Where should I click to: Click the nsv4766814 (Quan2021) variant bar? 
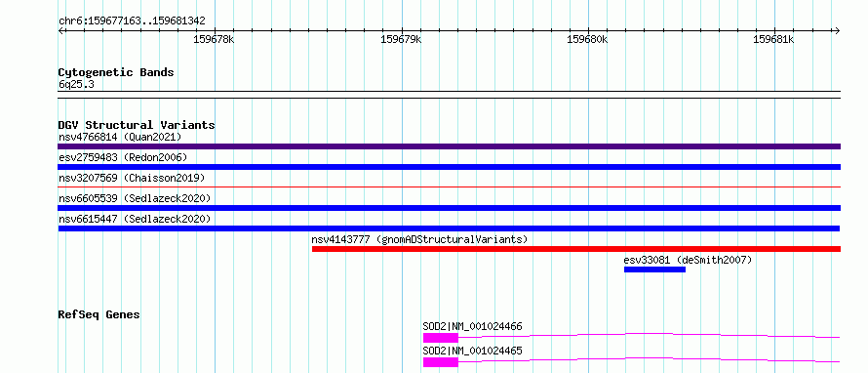(449, 146)
